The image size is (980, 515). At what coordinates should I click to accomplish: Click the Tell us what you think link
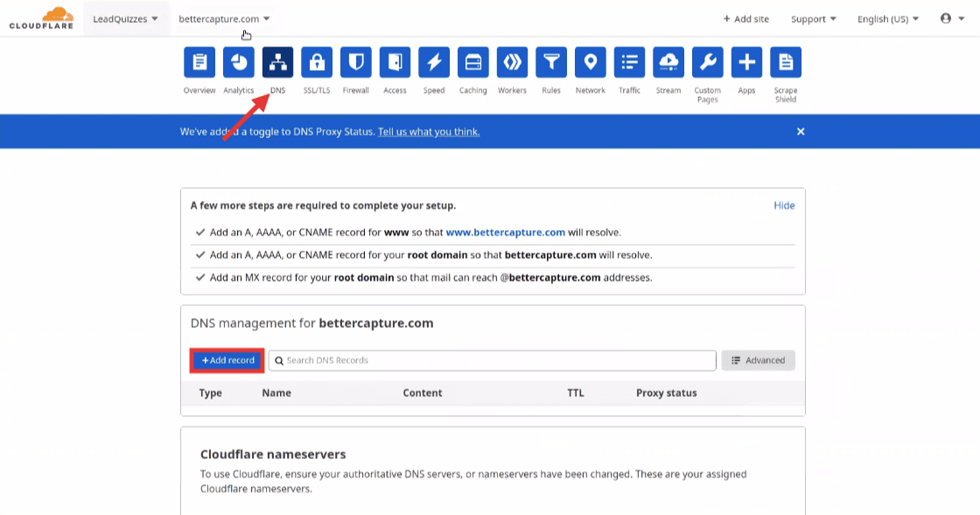pyautogui.click(x=429, y=132)
